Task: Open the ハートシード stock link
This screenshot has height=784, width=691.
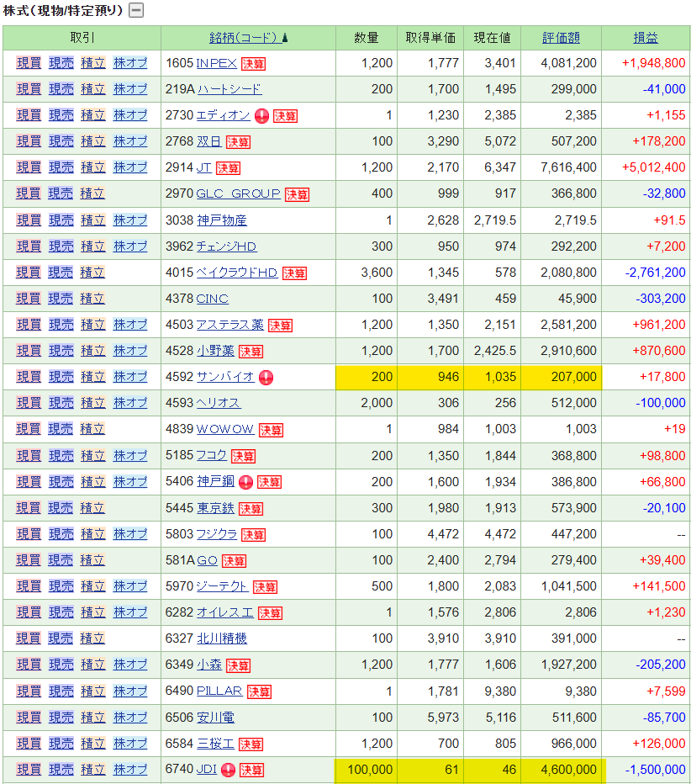Action: point(229,89)
